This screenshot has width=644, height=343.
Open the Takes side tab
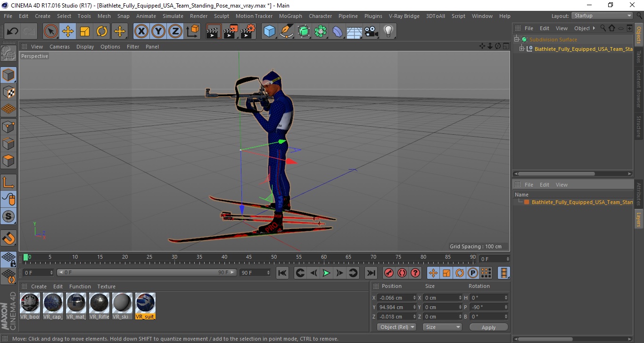639,57
